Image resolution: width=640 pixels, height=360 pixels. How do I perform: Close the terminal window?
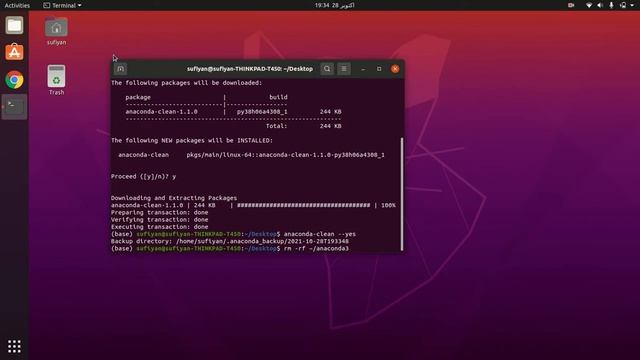click(395, 69)
